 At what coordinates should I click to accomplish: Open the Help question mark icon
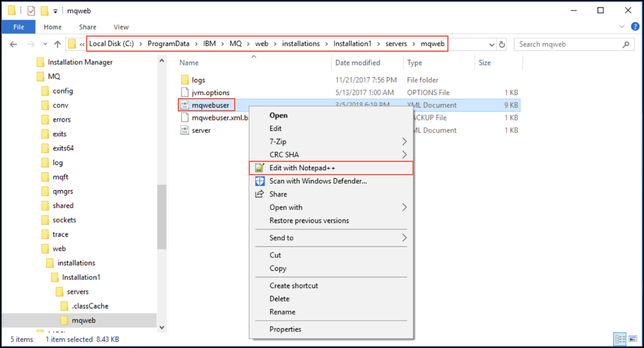635,27
